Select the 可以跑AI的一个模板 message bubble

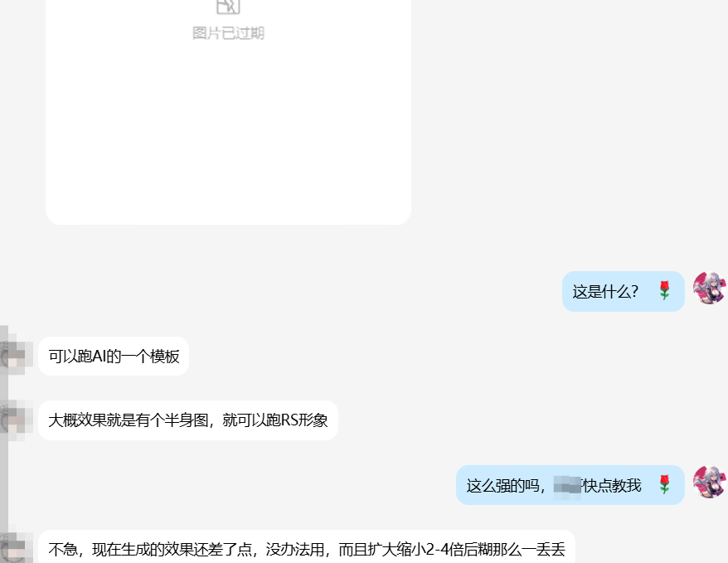(114, 356)
